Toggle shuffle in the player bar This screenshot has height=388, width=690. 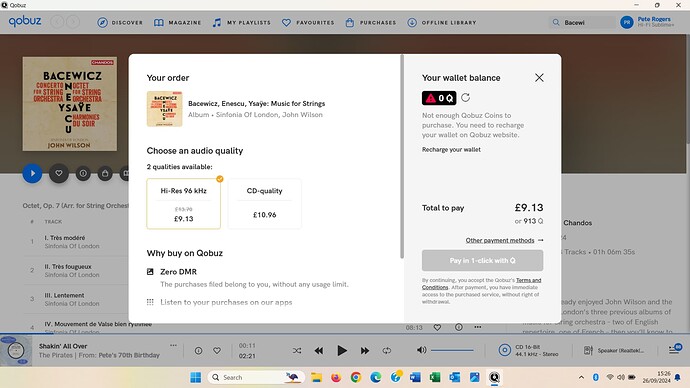(x=297, y=351)
